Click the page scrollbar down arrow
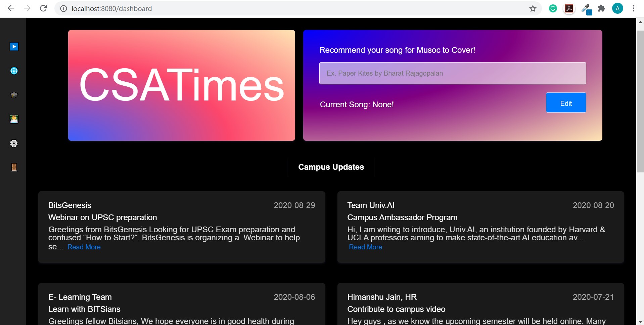This screenshot has height=325, width=644. click(x=640, y=322)
